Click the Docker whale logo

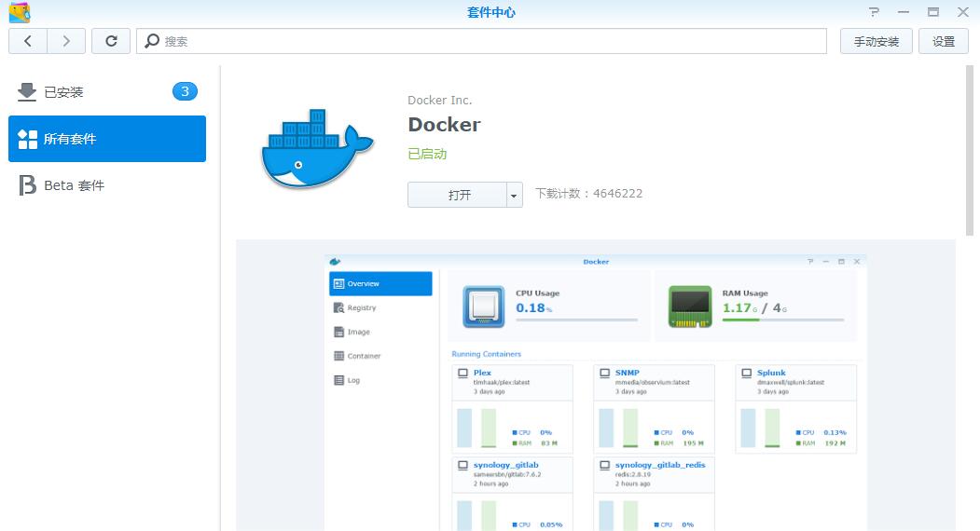(x=317, y=149)
